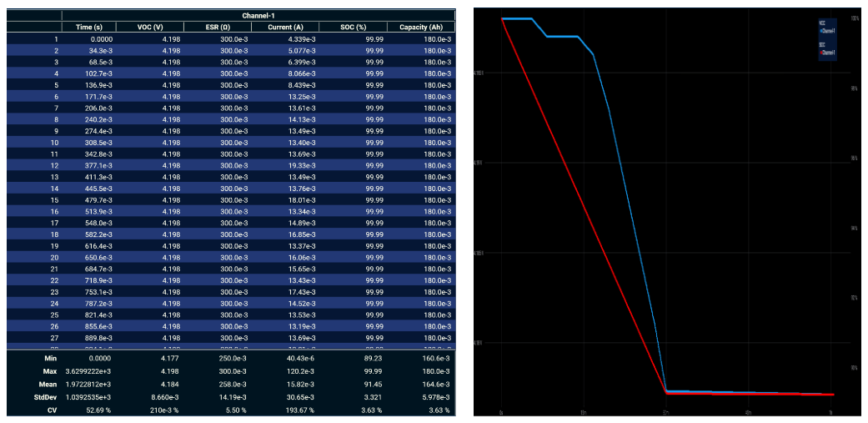Click the red SOC legend marker
868x423 pixels.
820,52
